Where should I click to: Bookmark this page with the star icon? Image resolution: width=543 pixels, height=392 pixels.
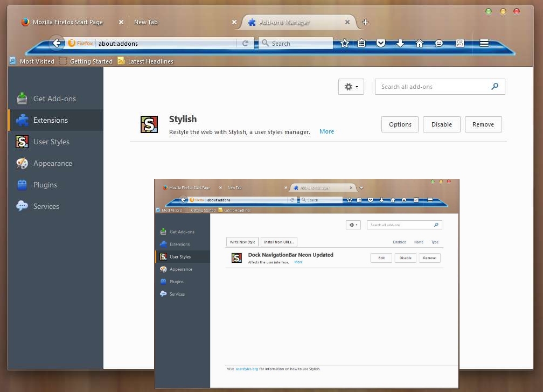pyautogui.click(x=345, y=43)
